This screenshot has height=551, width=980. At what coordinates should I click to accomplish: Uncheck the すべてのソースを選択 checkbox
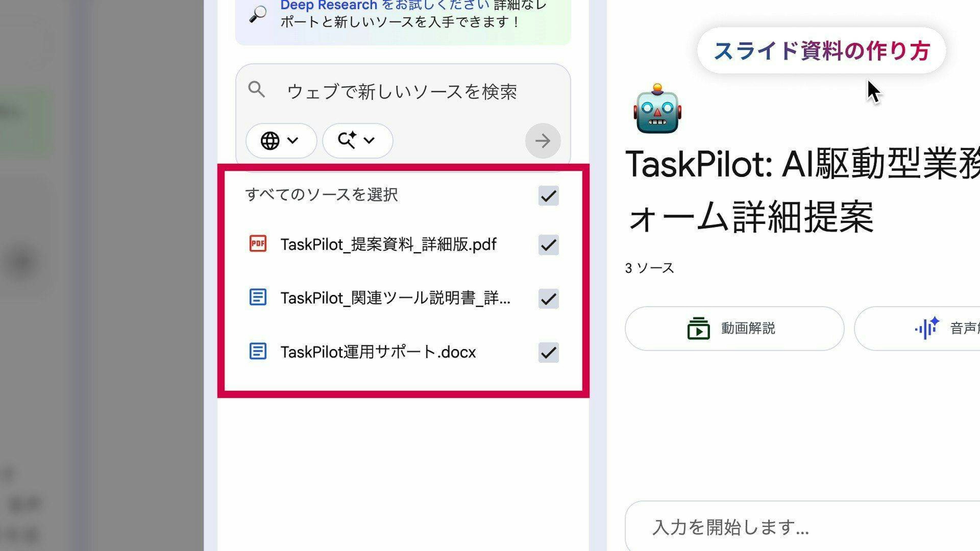[x=548, y=196]
